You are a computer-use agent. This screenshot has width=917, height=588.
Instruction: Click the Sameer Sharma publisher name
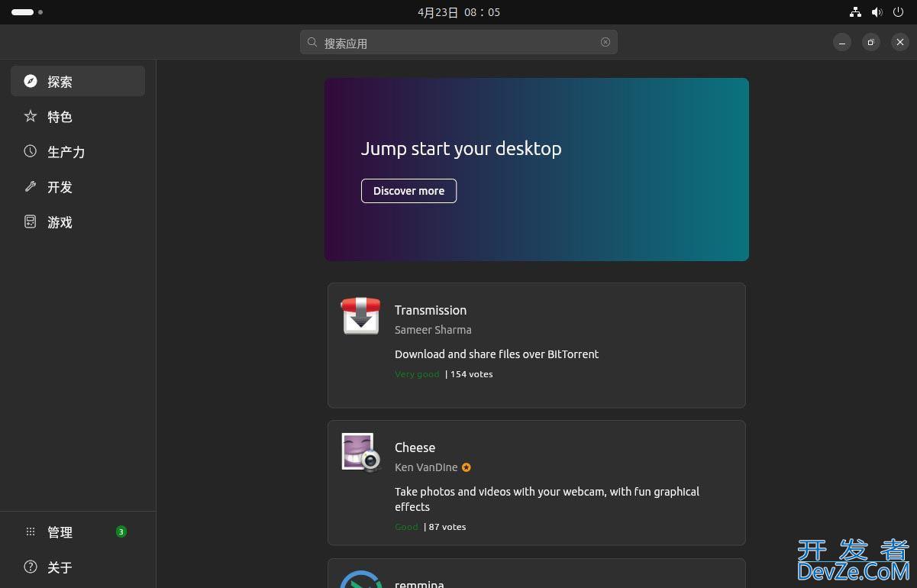coord(433,330)
